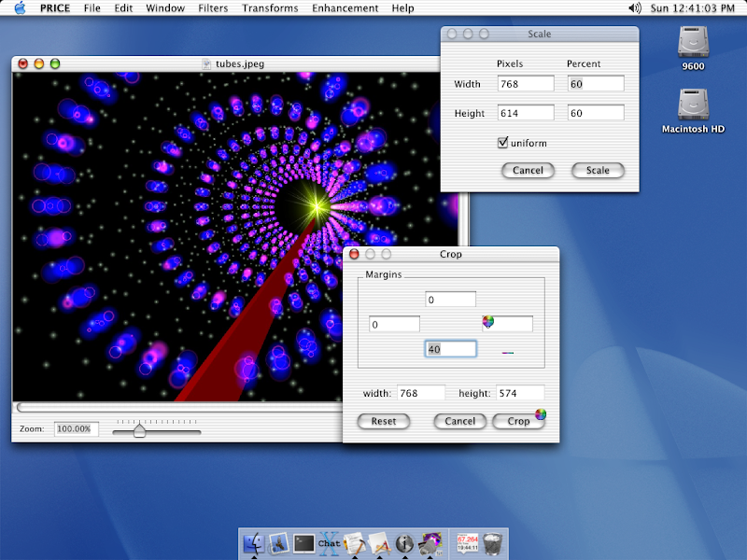Click the Height pixels field showing 614
The width and height of the screenshot is (747, 560).
coord(526,113)
